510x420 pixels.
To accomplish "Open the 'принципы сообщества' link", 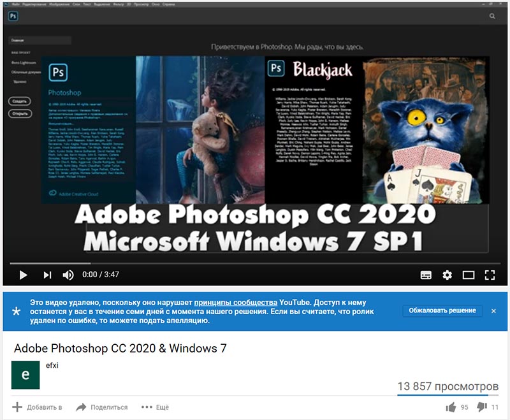I will click(x=235, y=302).
